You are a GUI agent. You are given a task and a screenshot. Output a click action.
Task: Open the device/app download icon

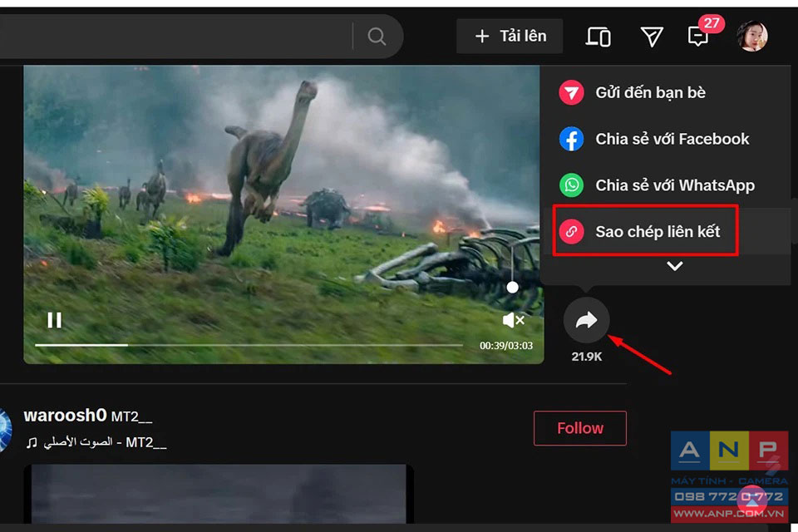[x=598, y=37]
